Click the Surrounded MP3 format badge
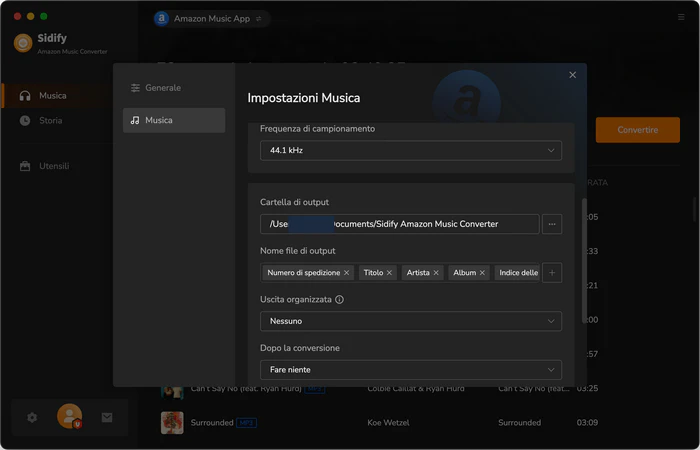This screenshot has width=700, height=450. point(246,423)
